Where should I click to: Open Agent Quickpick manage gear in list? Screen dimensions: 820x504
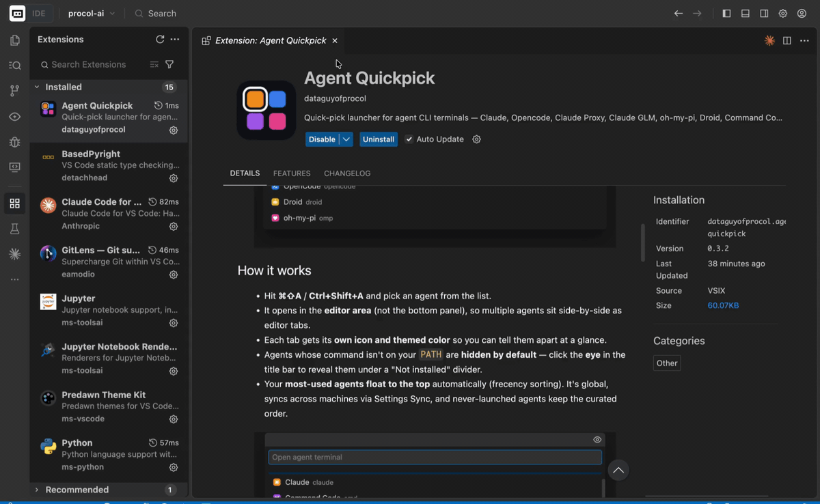[x=174, y=130]
